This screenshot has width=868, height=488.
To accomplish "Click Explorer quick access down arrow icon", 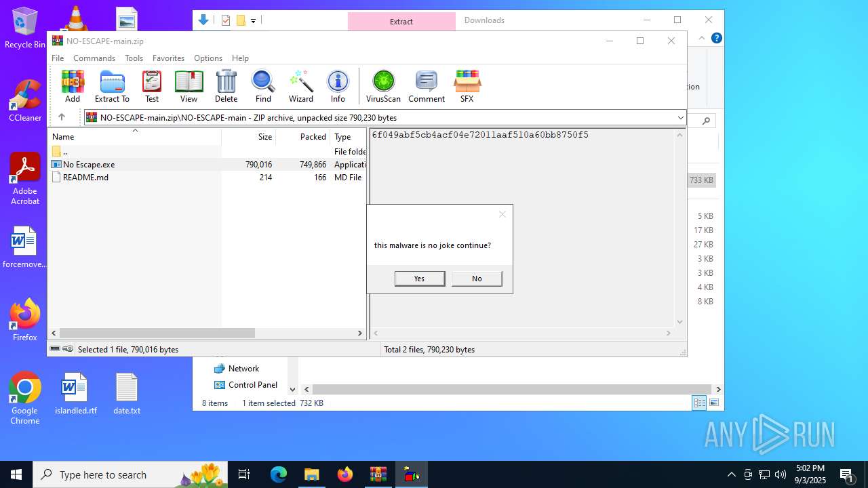I will click(x=203, y=20).
